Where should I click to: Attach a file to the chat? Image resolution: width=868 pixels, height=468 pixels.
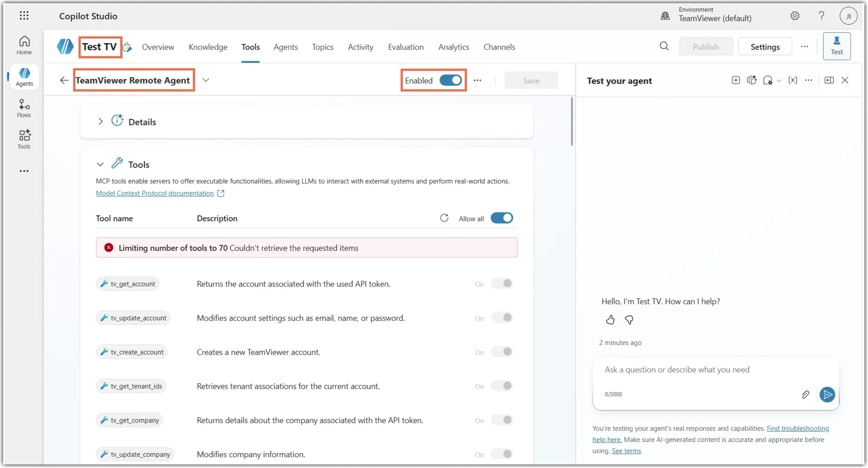pos(805,395)
